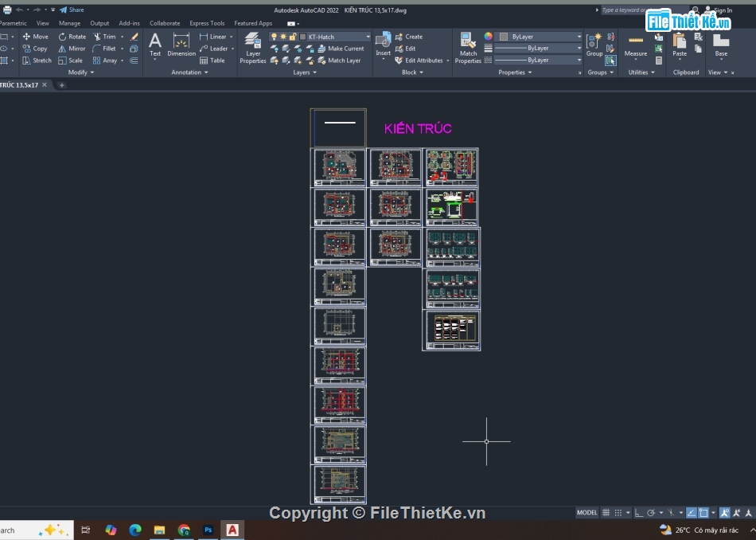The height and width of the screenshot is (540, 756).
Task: Toggle ortho mode in status bar
Action: pyautogui.click(x=638, y=513)
